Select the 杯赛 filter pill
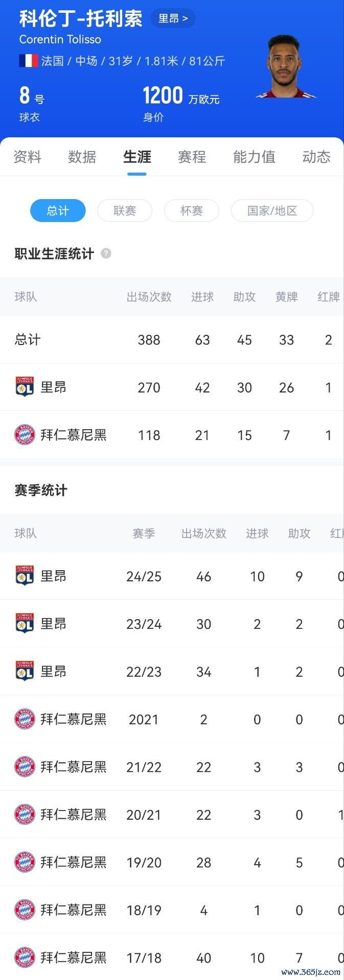Screen dimensions: 344x980 pos(192,210)
